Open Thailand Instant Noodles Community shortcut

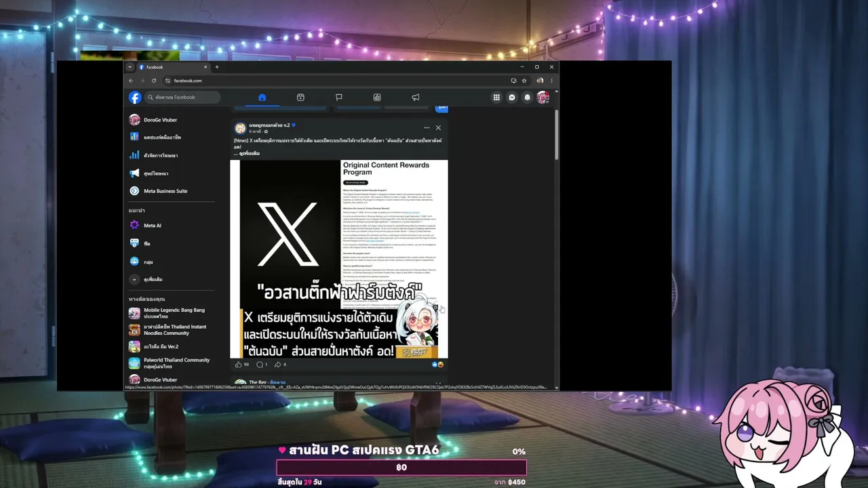click(168, 329)
